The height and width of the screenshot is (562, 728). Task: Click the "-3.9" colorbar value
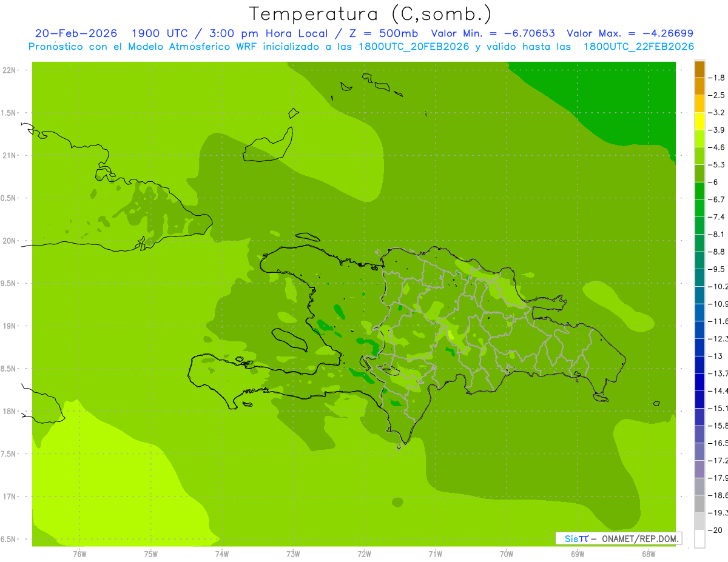tap(717, 130)
